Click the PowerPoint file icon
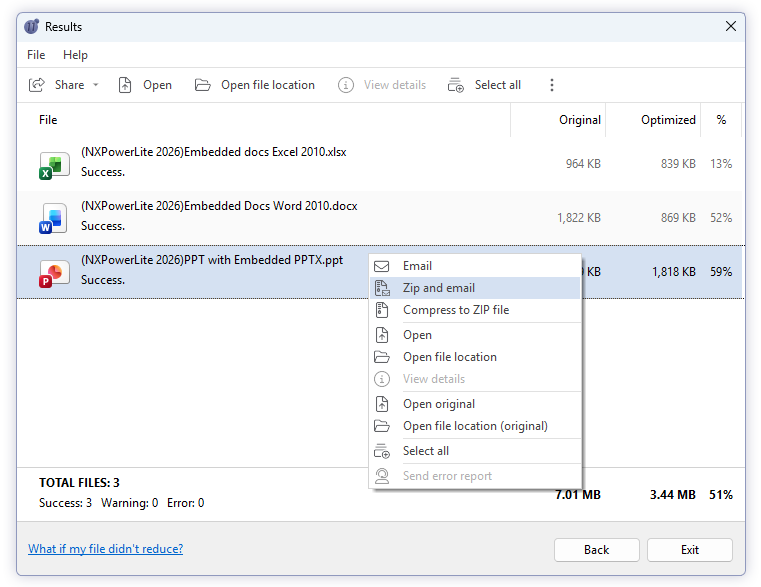Image resolution: width=761 pixels, height=587 pixels. click(52, 272)
